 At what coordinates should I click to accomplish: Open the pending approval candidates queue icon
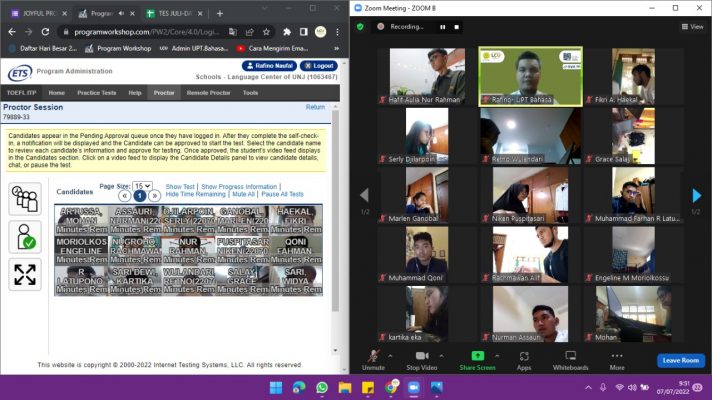(24, 199)
